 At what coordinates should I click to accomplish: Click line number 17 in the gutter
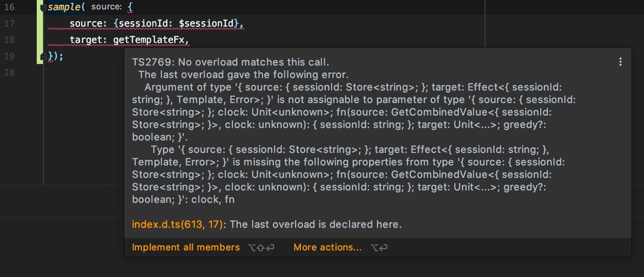click(9, 24)
